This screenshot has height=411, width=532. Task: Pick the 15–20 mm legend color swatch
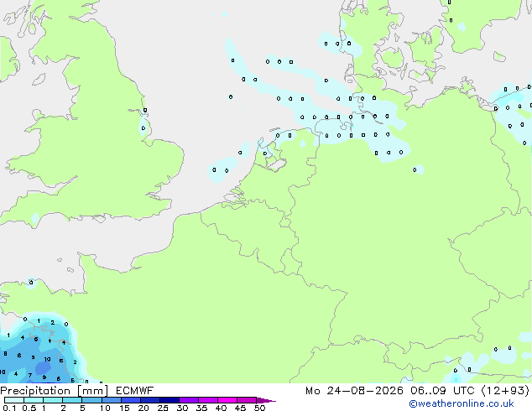click(130, 400)
